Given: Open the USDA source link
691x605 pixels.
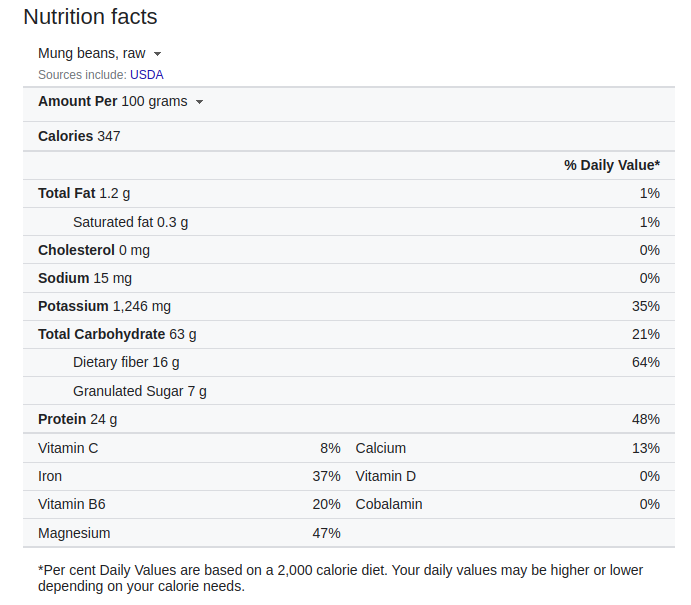Looking at the screenshot, I should [x=147, y=74].
